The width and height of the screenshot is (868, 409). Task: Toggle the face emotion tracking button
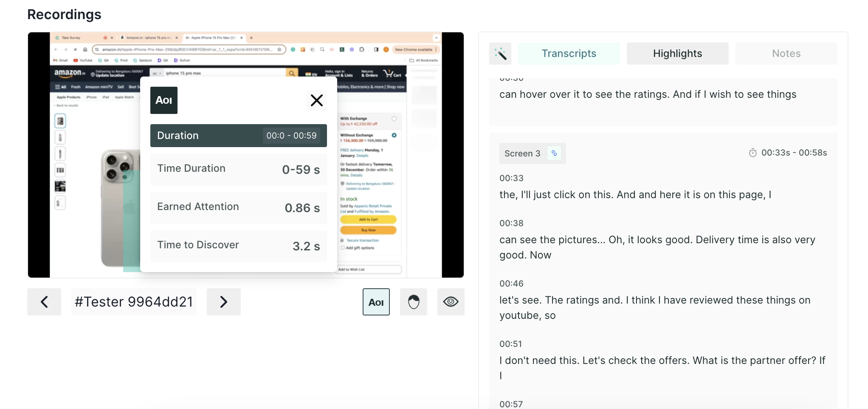tap(414, 302)
